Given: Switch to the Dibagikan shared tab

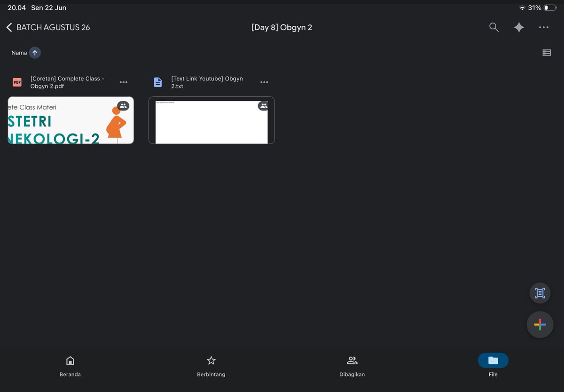Looking at the screenshot, I should click(x=352, y=366).
